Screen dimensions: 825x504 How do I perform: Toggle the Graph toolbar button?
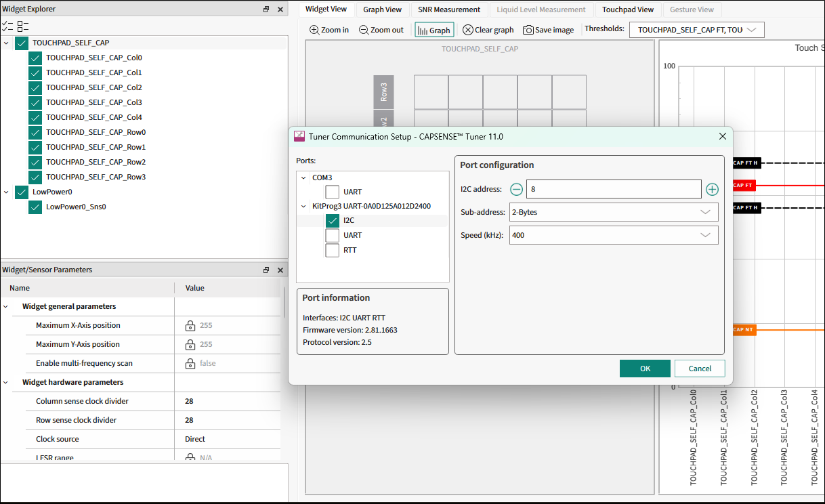[x=434, y=30]
